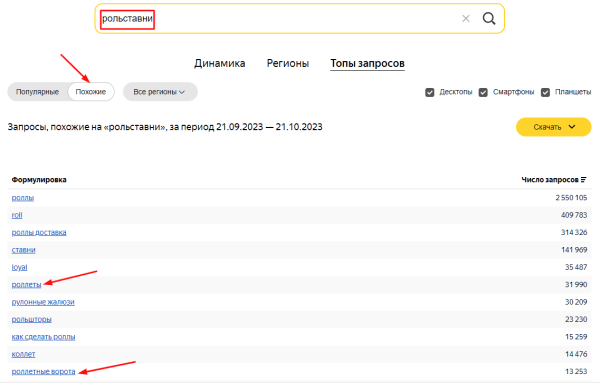Open the роллы доставка link
This screenshot has height=383, width=600.
(x=39, y=233)
